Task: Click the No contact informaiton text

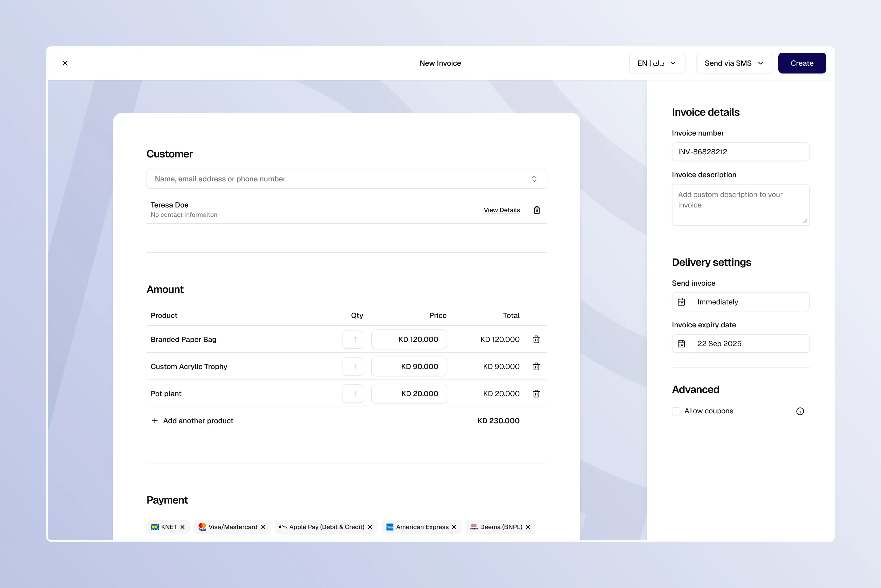Action: tap(184, 215)
